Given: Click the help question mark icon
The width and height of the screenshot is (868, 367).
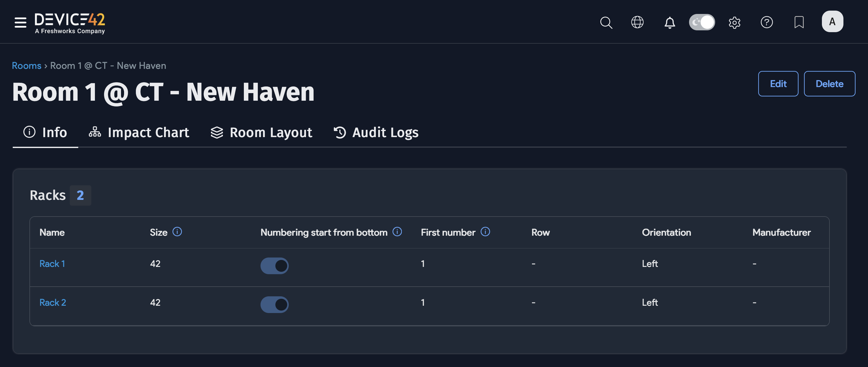Looking at the screenshot, I should pos(767,22).
